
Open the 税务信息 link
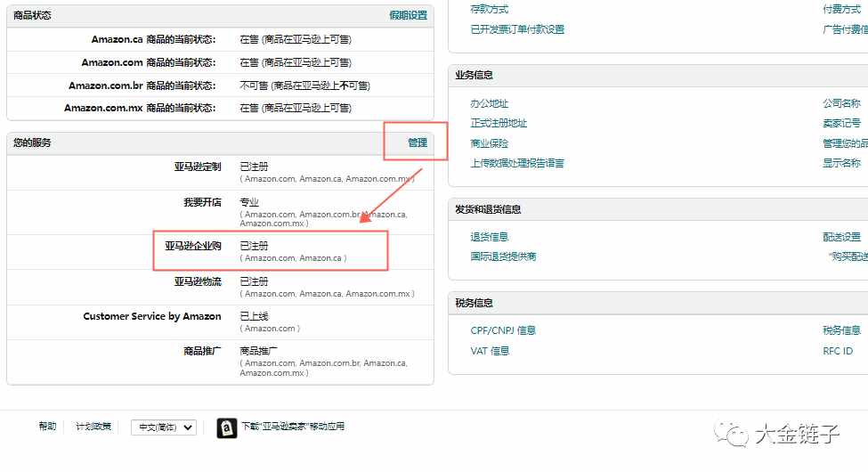(x=841, y=330)
